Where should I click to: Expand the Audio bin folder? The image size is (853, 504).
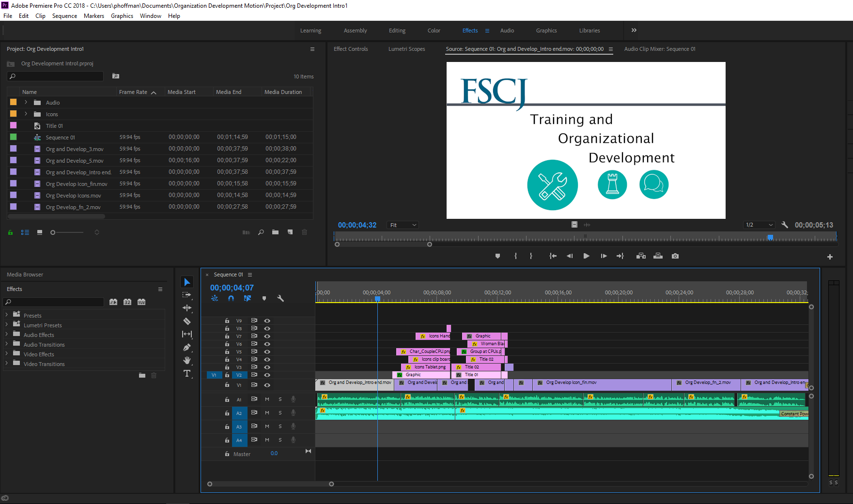26,102
